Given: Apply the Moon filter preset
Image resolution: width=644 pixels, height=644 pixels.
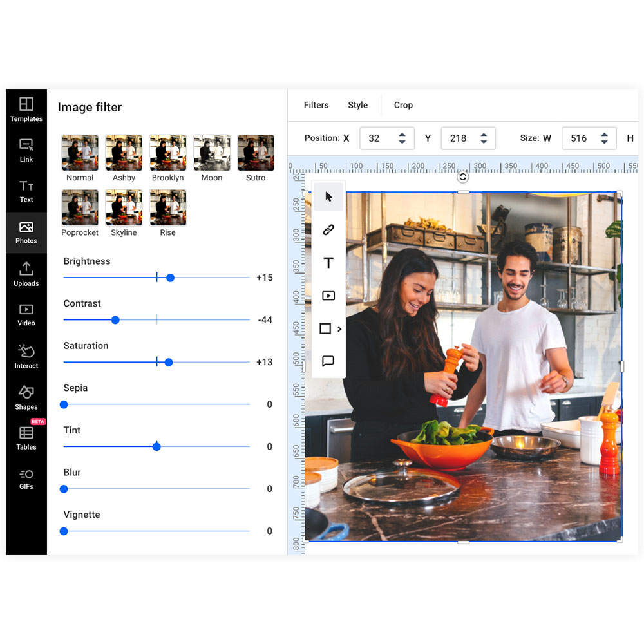Looking at the screenshot, I should (x=212, y=153).
